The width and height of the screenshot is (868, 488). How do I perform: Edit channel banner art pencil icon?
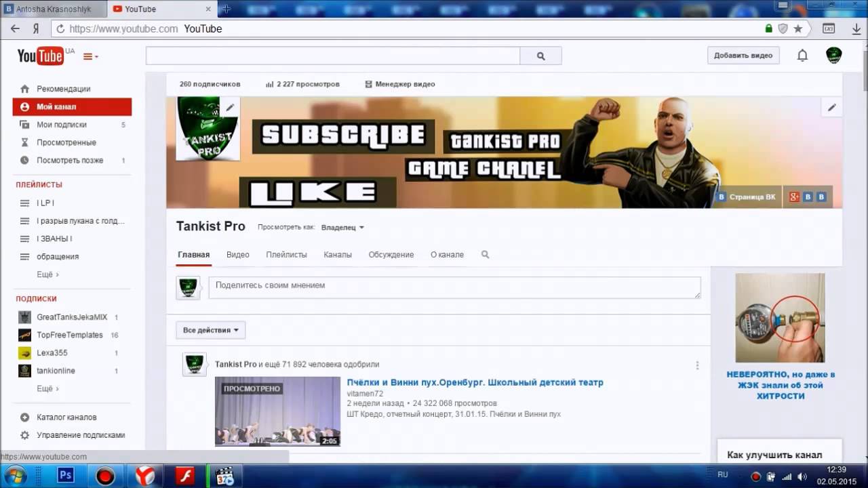coord(832,107)
